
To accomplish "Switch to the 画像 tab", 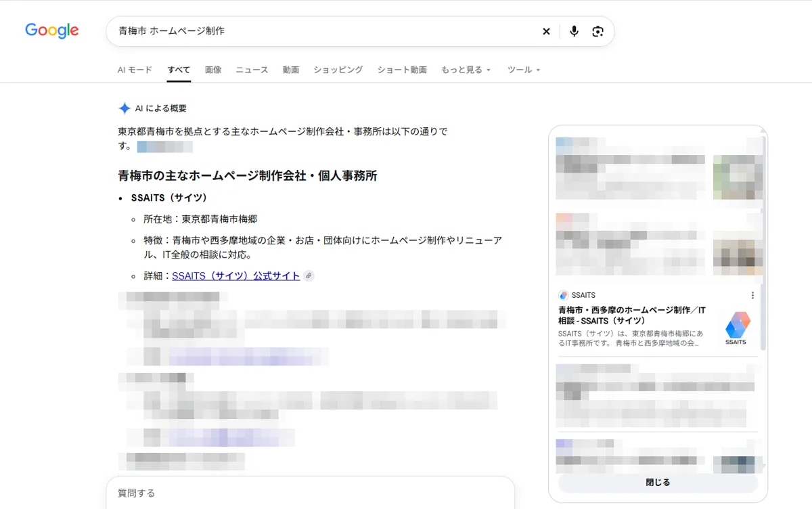I will (213, 70).
